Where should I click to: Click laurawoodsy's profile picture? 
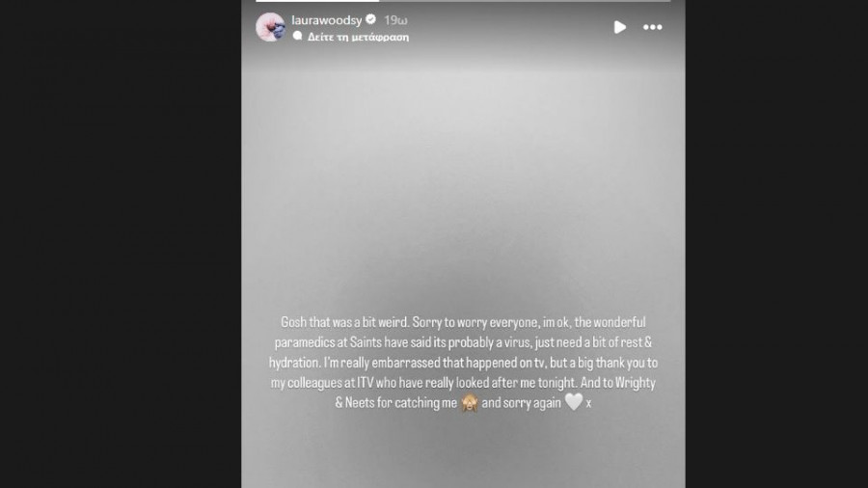[x=270, y=27]
